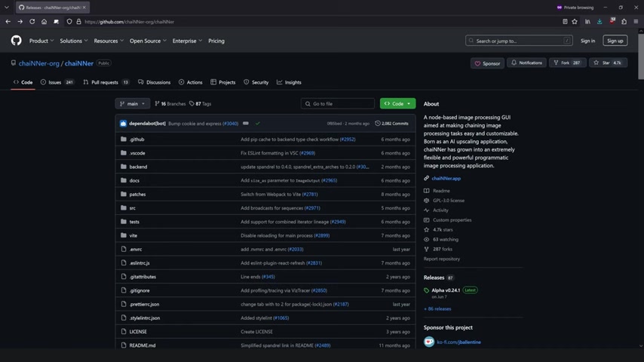Click the ko-fi sponsor avatar icon
This screenshot has height=362, width=644.
[x=429, y=342]
